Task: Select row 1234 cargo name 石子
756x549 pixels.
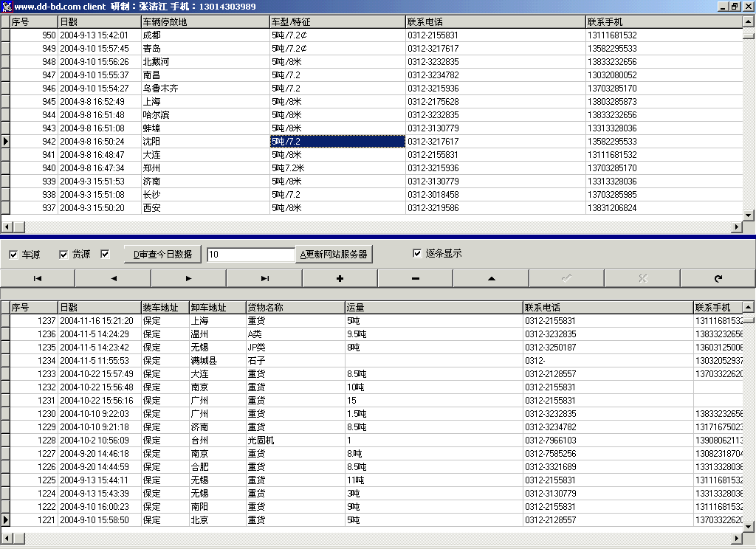Action: point(295,361)
